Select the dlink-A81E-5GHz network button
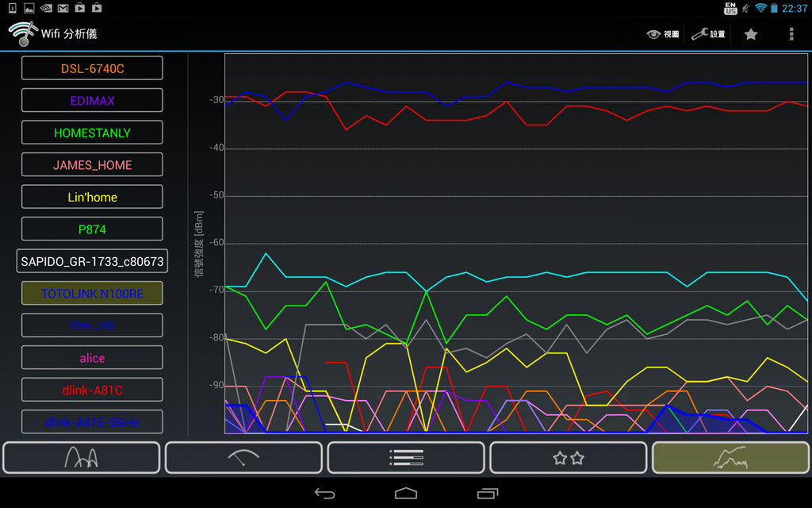Screen dimensions: 812x508 tap(92, 422)
